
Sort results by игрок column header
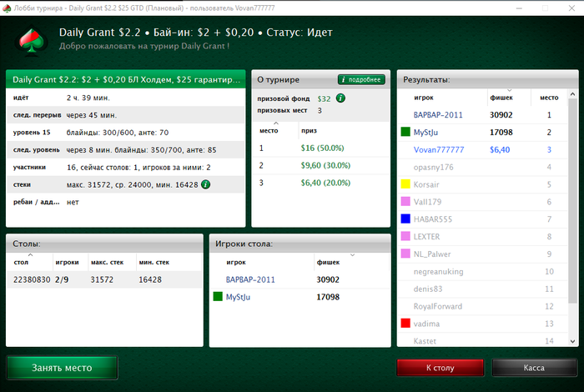424,98
